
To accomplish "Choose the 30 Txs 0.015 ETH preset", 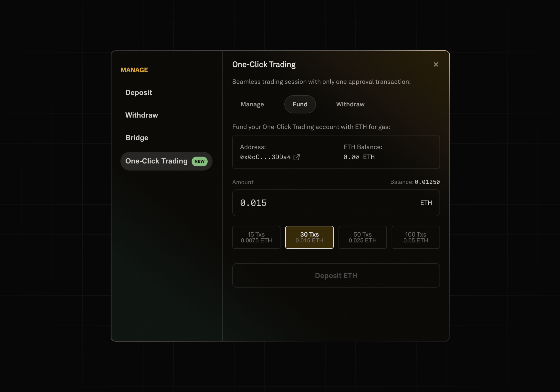I will (309, 237).
